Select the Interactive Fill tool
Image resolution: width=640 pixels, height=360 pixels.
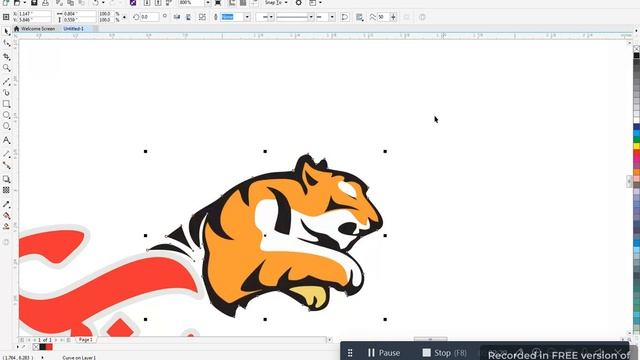[6, 216]
